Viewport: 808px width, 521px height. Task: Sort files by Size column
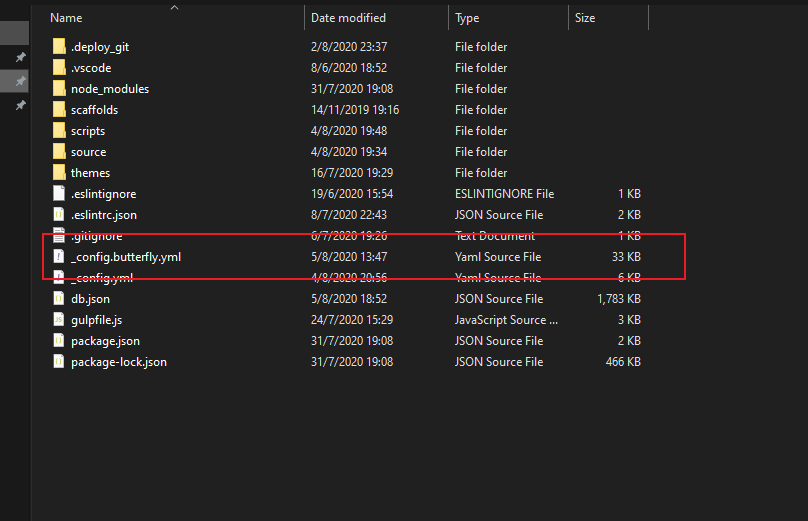pos(585,18)
